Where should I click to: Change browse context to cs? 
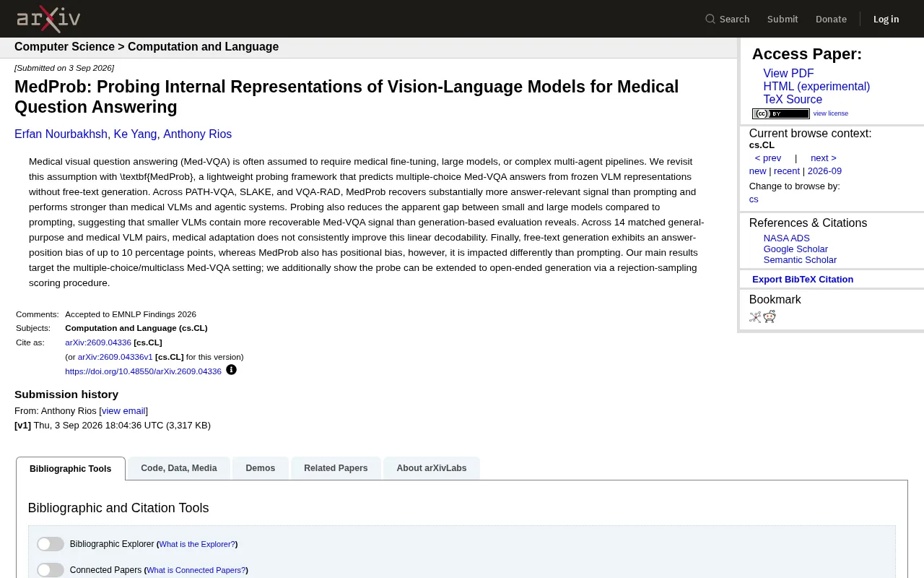click(x=754, y=199)
